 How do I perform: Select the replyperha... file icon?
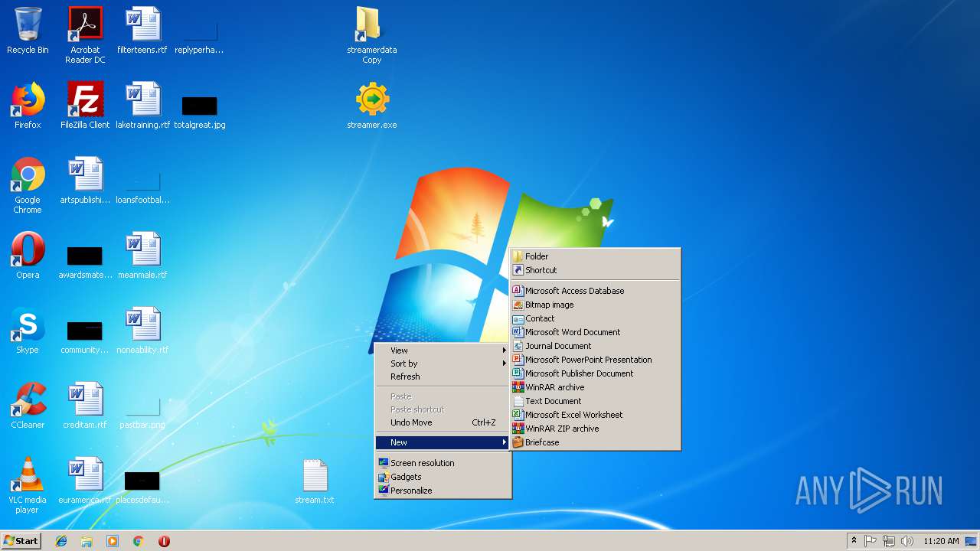199,37
